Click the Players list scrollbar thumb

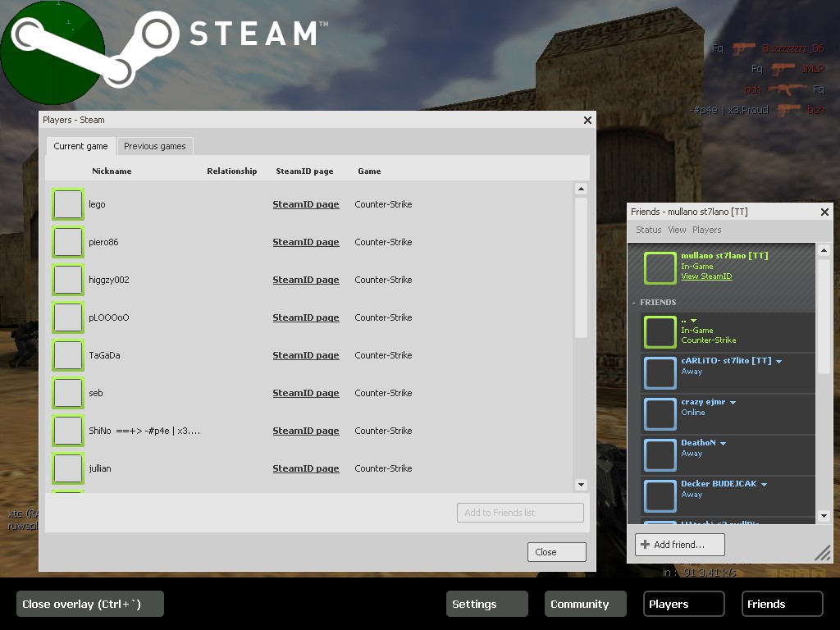[x=581, y=268]
